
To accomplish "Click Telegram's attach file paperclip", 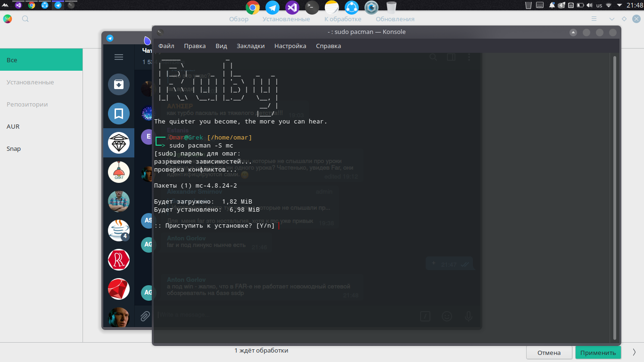I will (x=145, y=315).
